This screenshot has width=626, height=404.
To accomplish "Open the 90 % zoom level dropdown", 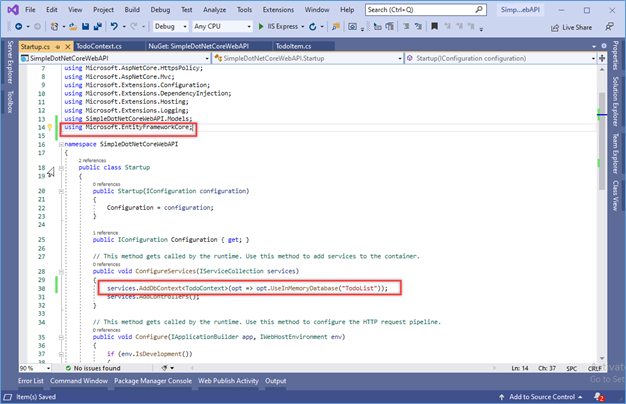I will click(x=35, y=368).
